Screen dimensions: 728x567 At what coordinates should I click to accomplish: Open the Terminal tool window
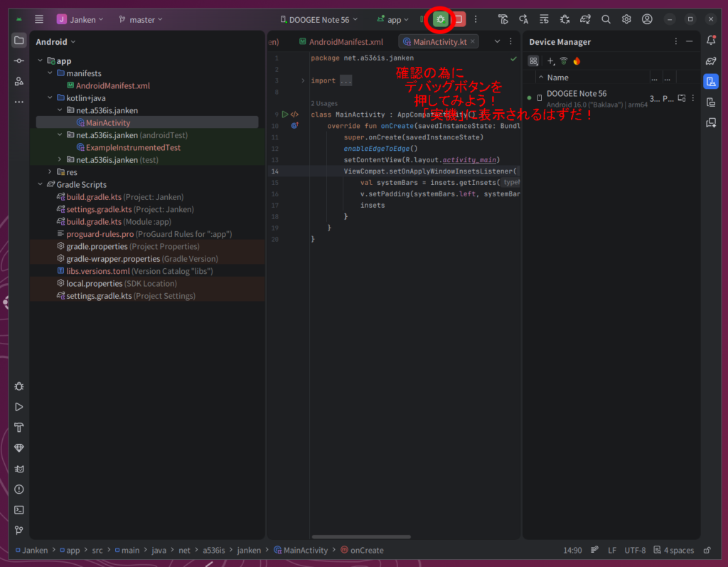point(19,509)
